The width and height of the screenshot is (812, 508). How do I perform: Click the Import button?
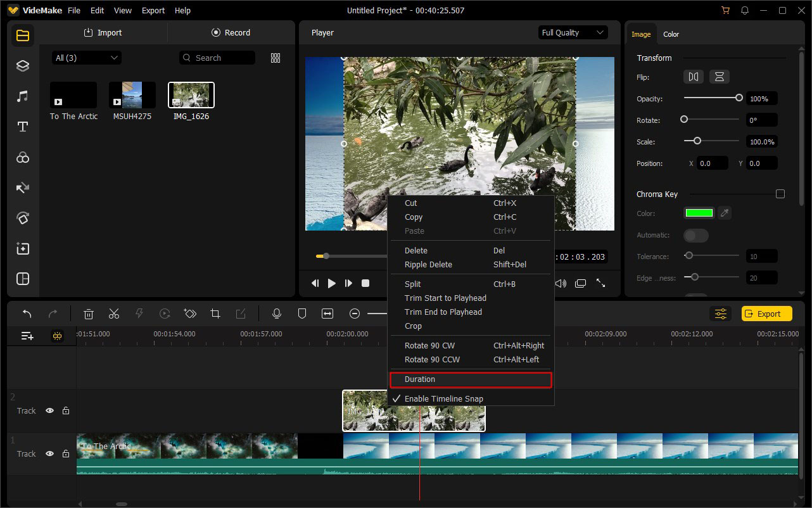coord(103,32)
